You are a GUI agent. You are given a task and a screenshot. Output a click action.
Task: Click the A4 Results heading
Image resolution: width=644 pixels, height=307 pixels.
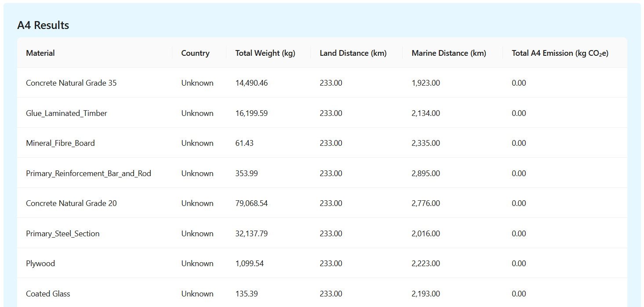click(43, 25)
